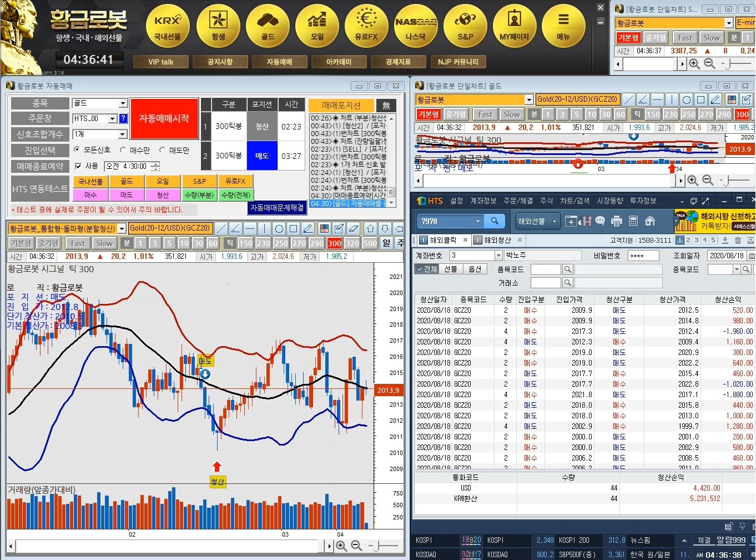Click the 자동매매문제해결 button
The width and height of the screenshot is (756, 560).
(x=277, y=207)
